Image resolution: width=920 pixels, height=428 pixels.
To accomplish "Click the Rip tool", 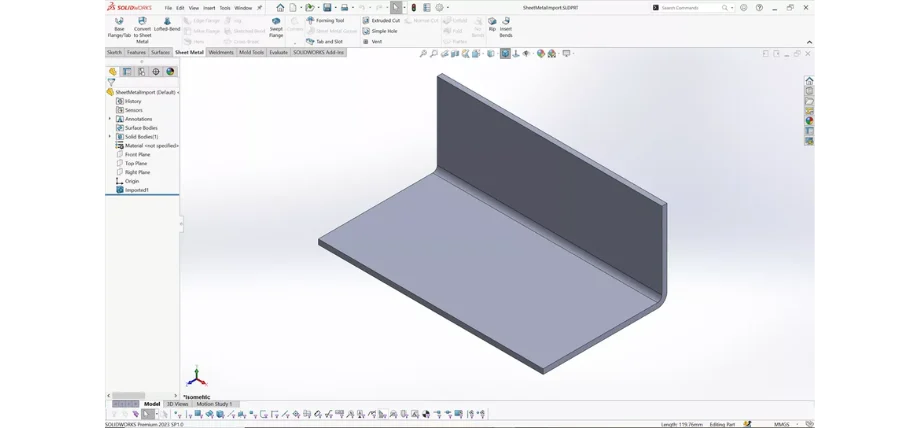I will pos(492,24).
